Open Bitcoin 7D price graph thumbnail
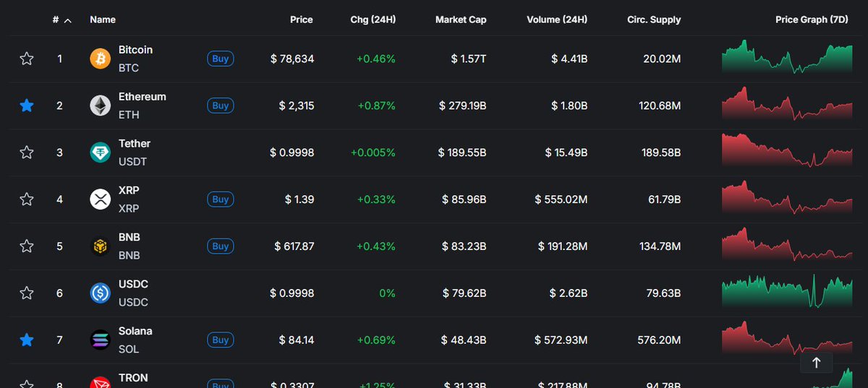Screen dimensions: 868x388 point(787,58)
